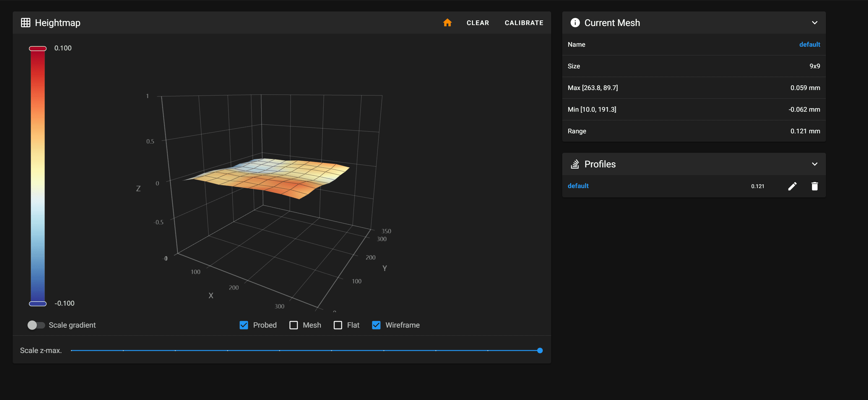Click the -0.100 lower gradient limit label
868x400 pixels.
coord(64,303)
